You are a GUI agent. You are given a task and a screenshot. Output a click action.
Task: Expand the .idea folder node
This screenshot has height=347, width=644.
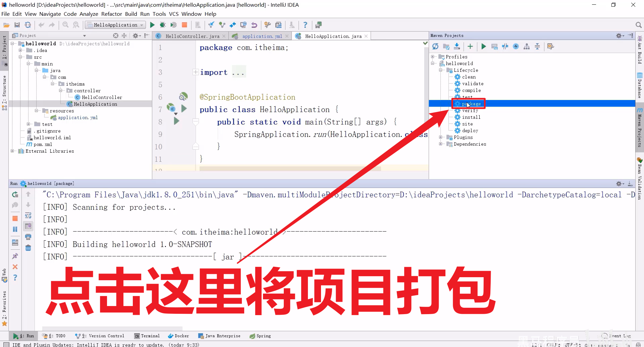tap(20, 50)
